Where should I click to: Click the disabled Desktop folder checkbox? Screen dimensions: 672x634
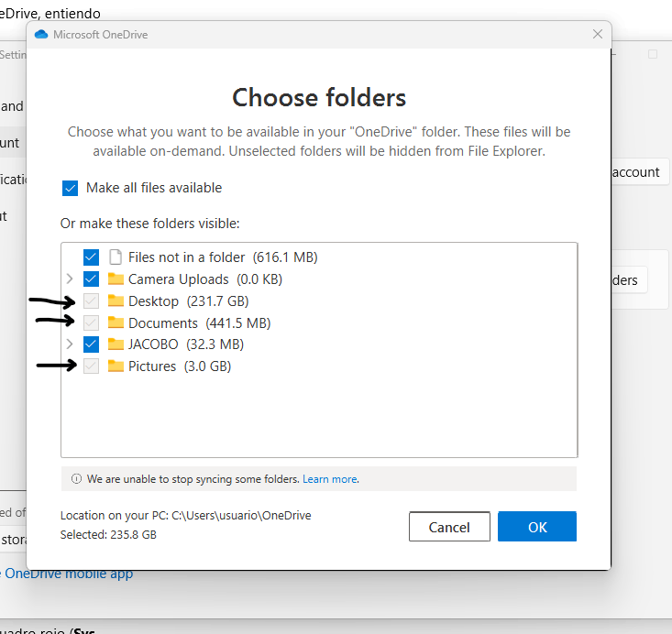pyautogui.click(x=91, y=301)
